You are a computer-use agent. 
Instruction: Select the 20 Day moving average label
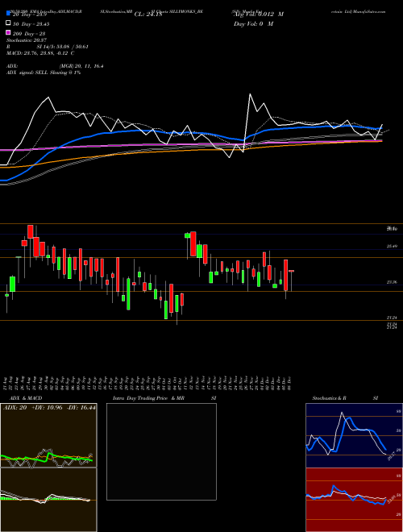tap(30, 15)
